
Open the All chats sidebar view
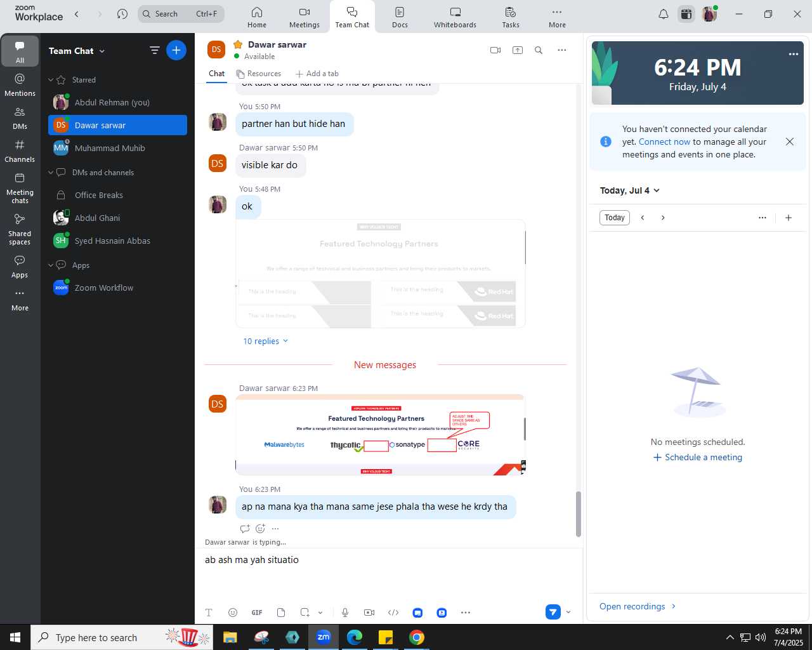pyautogui.click(x=20, y=51)
